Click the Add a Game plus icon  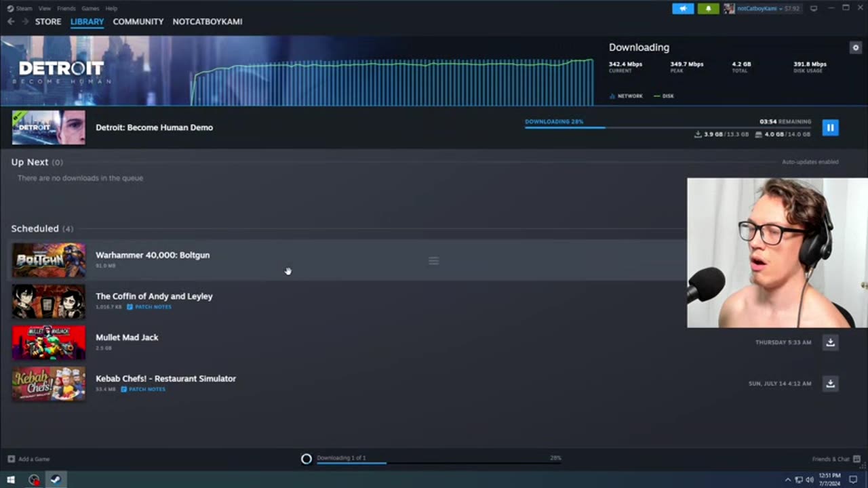coord(11,459)
